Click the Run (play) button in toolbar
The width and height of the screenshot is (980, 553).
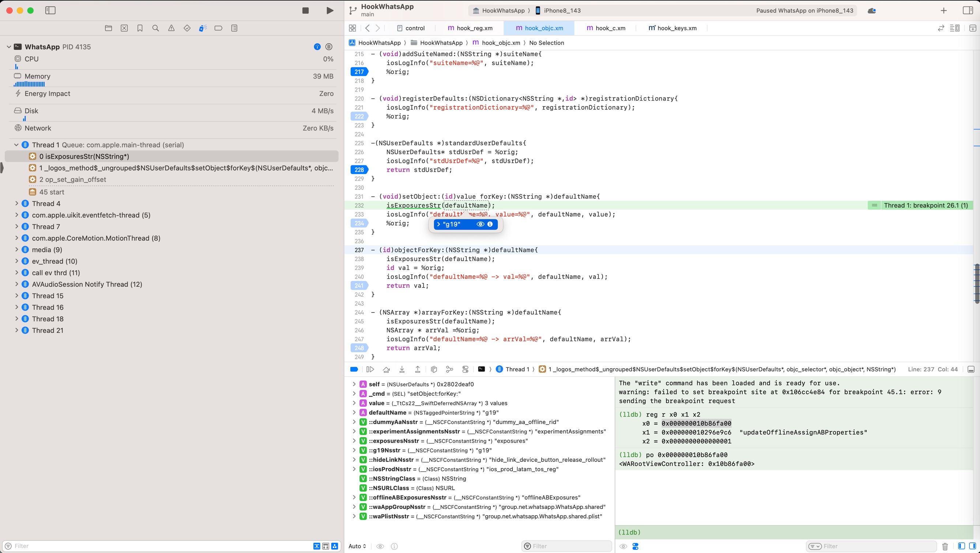[x=330, y=11]
